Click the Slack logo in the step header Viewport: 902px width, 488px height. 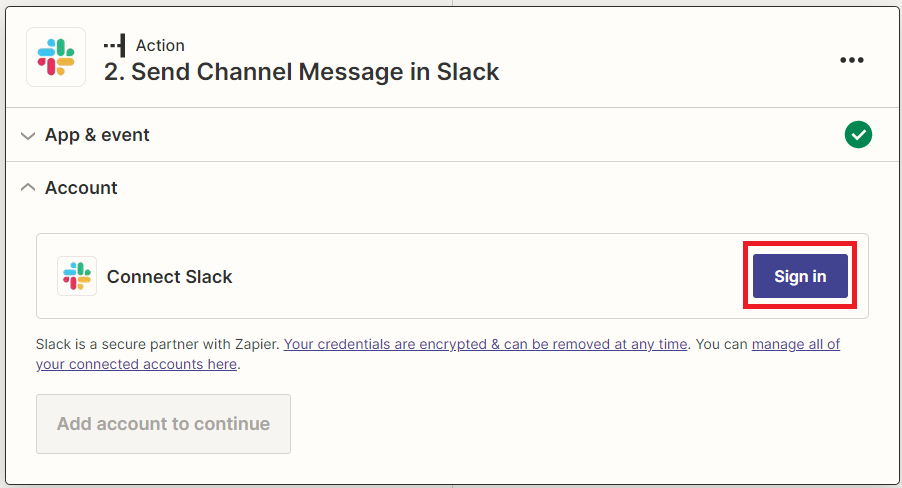click(x=56, y=57)
